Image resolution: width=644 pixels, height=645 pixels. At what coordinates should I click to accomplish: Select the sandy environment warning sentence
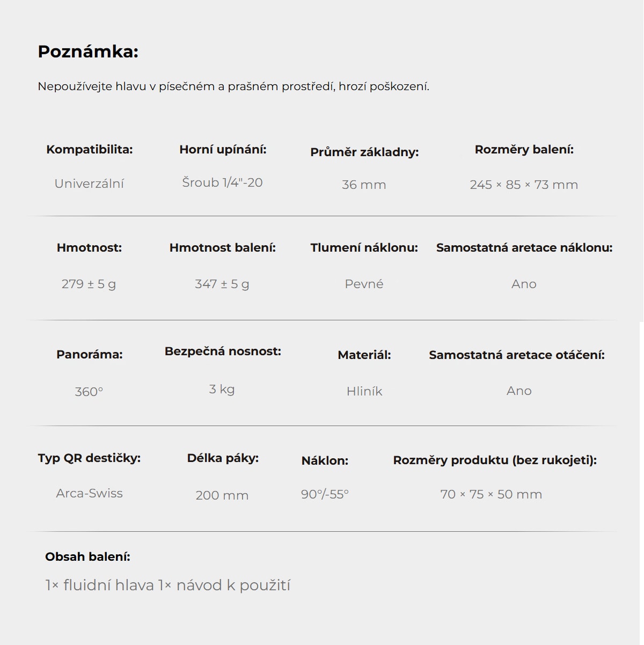233,86
